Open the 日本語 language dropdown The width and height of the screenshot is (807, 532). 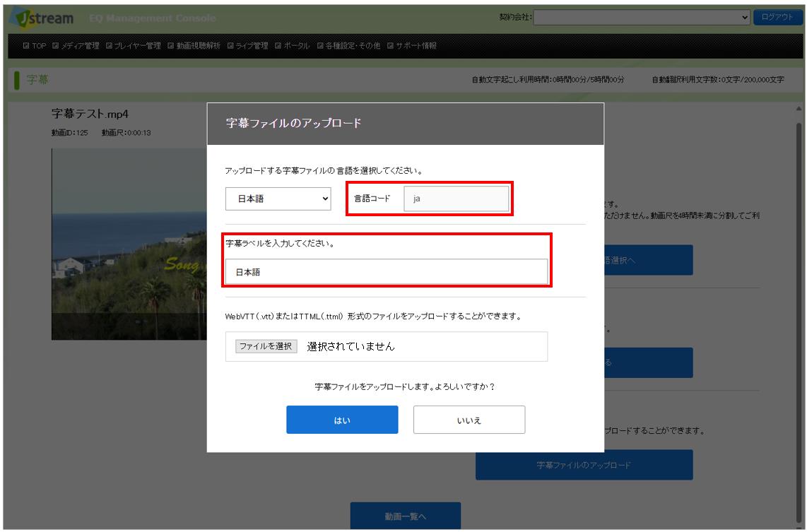coord(278,199)
